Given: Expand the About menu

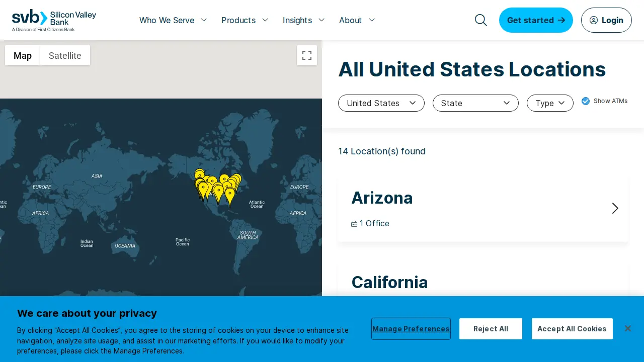Looking at the screenshot, I should point(357,20).
